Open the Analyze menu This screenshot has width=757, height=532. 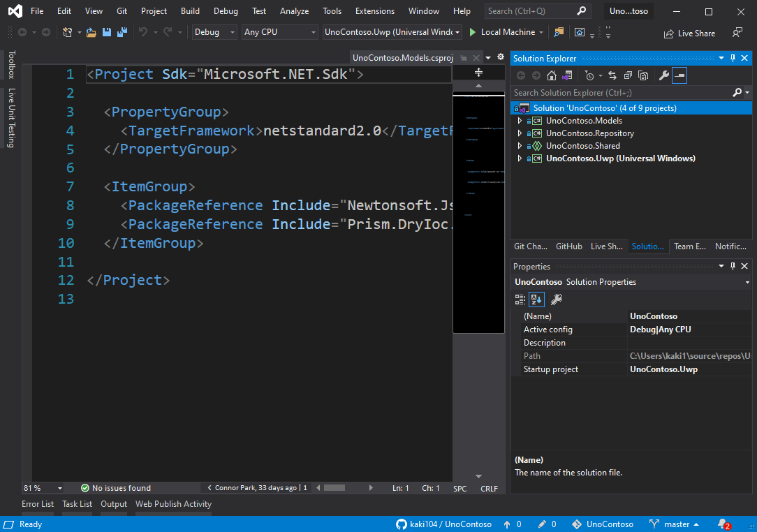click(x=294, y=10)
